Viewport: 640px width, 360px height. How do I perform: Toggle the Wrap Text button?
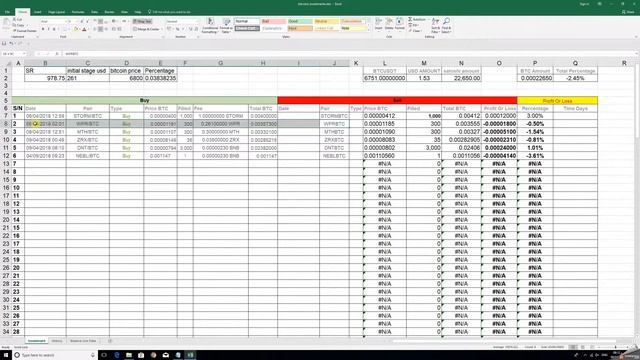pos(142,21)
